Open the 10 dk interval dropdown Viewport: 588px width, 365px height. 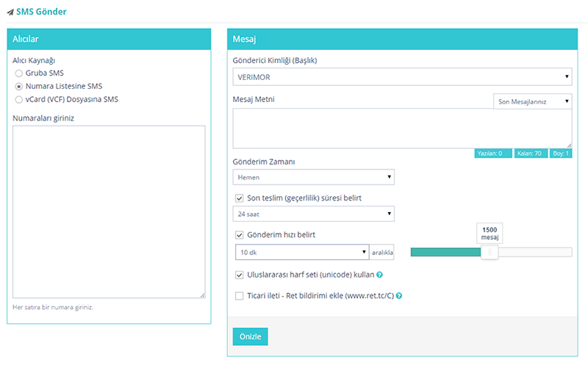coord(302,252)
